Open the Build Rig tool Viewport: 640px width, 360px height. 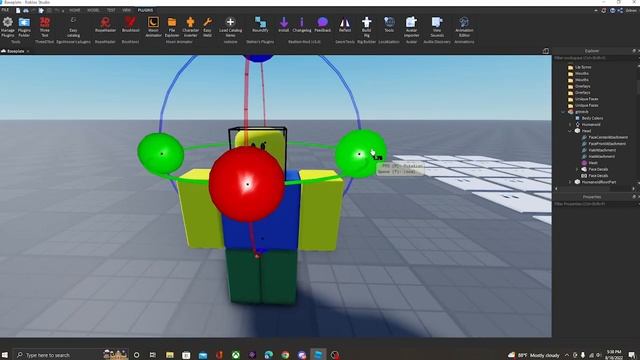(x=367, y=27)
